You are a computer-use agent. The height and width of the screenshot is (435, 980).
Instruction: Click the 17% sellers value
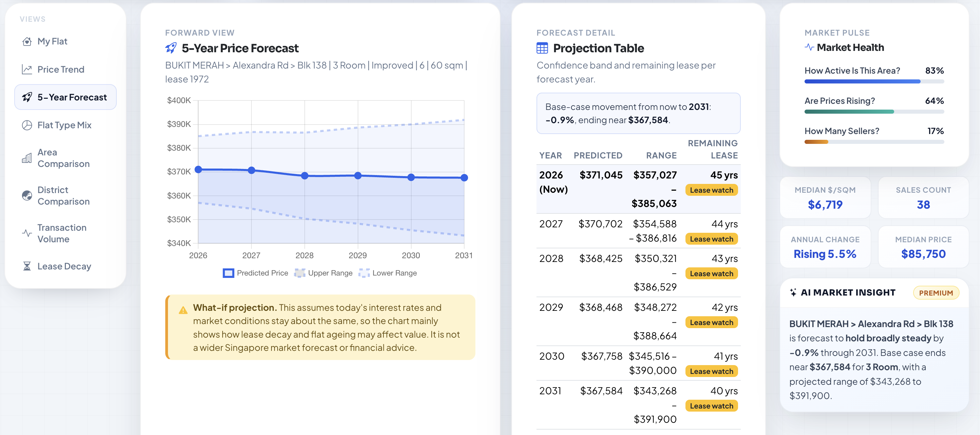click(x=936, y=131)
